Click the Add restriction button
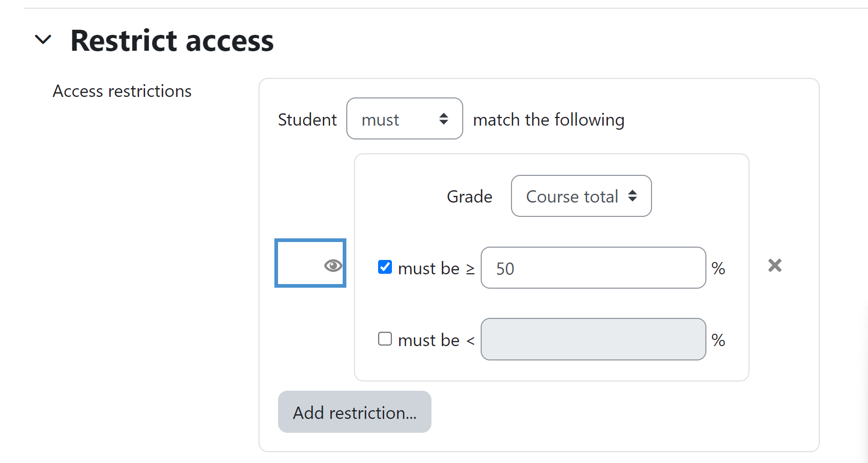 pos(354,412)
